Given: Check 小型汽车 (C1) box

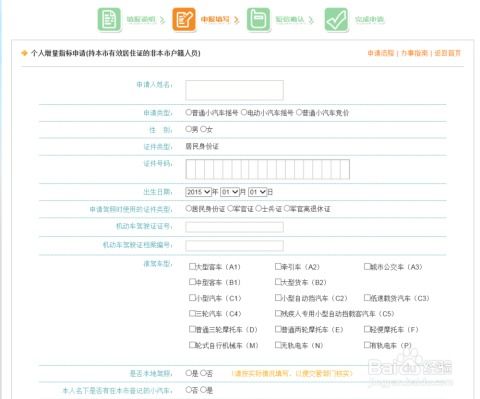Looking at the screenshot, I should click(192, 298).
